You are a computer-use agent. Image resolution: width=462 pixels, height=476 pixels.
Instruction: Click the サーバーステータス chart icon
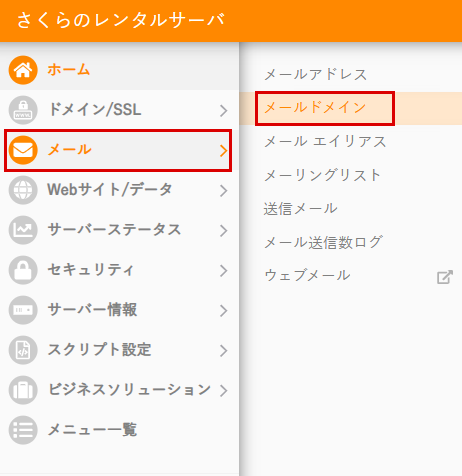(23, 230)
